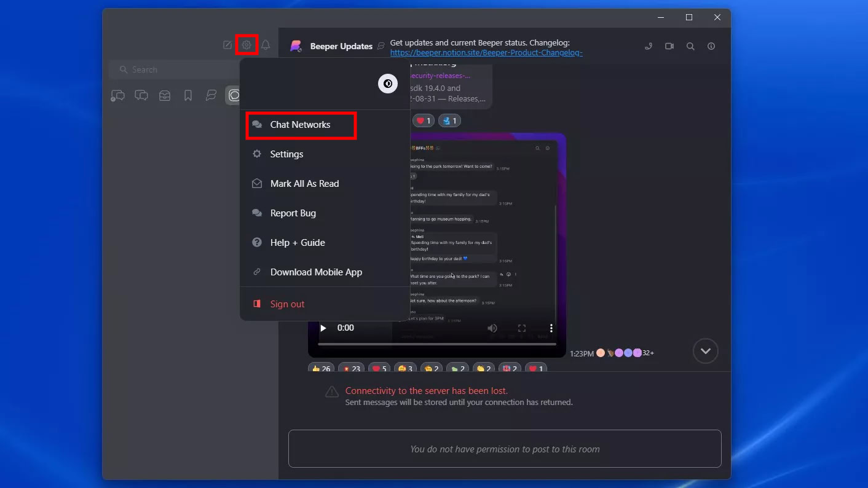Open notifications bell
This screenshot has width=868, height=488.
pyautogui.click(x=266, y=45)
